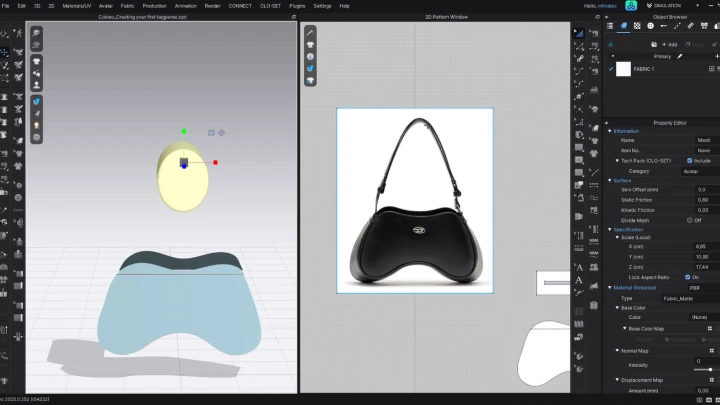This screenshot has width=720, height=405.
Task: Click the + Add fabric button
Action: [x=669, y=45]
